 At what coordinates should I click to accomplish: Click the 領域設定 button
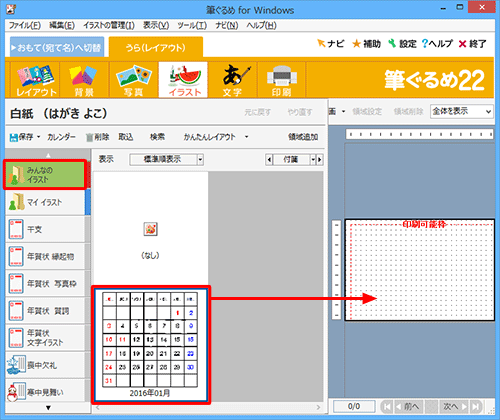[367, 111]
